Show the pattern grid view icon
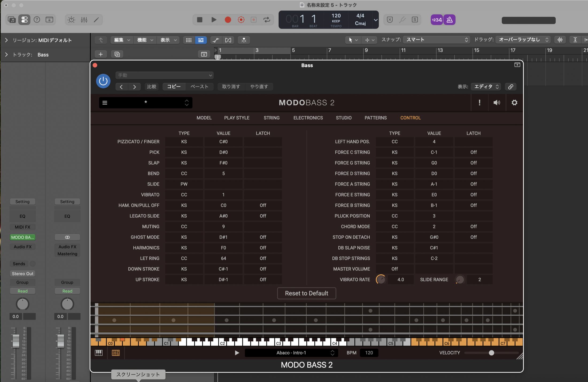The image size is (588, 382). (116, 353)
